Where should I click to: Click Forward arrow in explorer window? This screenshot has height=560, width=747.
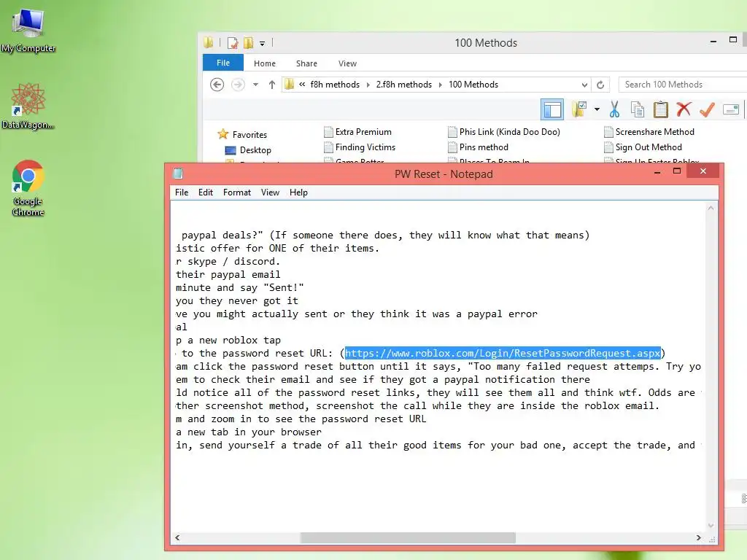238,85
